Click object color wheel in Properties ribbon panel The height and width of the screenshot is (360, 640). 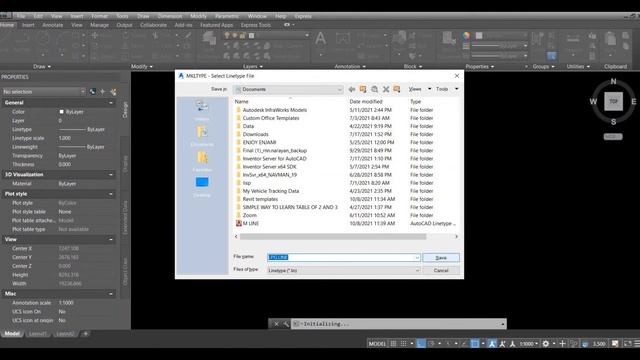[x=466, y=36]
